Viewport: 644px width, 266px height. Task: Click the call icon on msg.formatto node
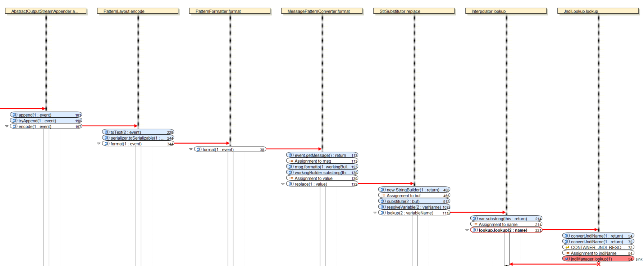click(291, 167)
